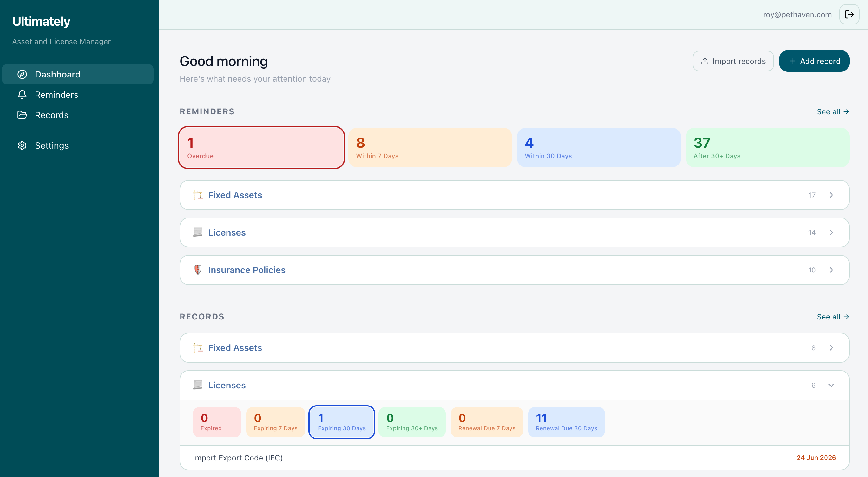Screen dimensions: 868x477
Task: Click roy@pethaven.com account email
Action: pyautogui.click(x=797, y=15)
